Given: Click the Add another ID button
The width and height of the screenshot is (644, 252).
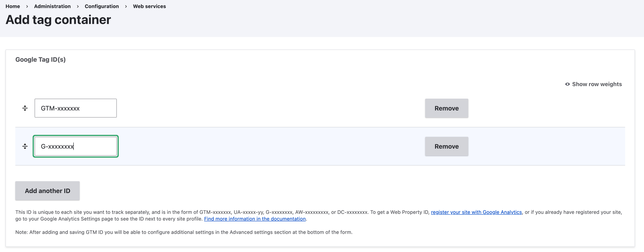Looking at the screenshot, I should click(x=48, y=191).
